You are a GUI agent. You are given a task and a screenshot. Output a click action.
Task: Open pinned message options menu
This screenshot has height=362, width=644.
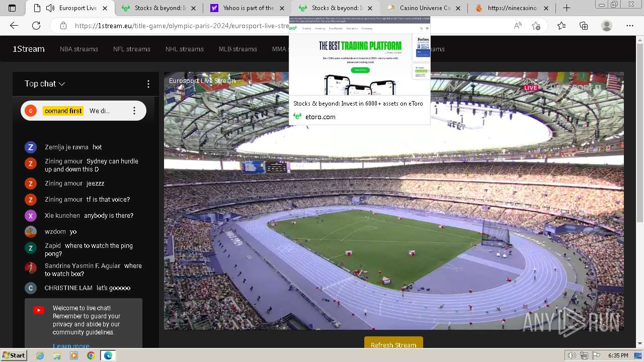134,111
